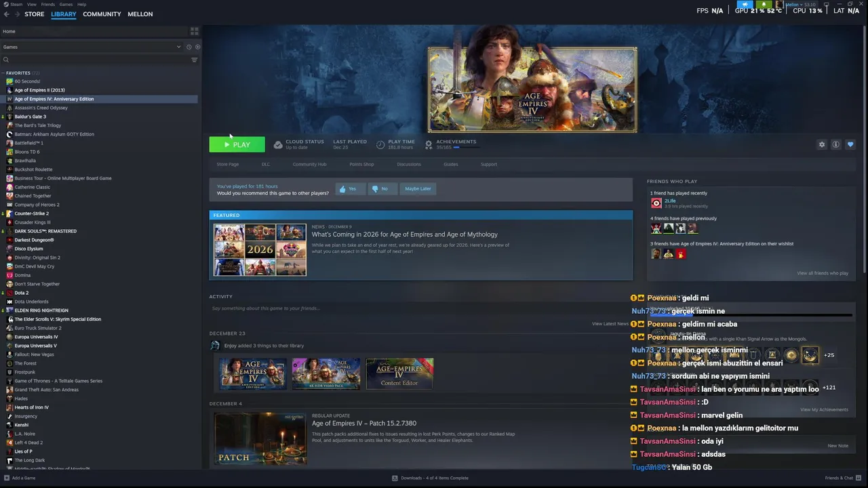Open the What's Coming in 2026 news thumbnail
Viewport: 868px width, 488px height.
[x=260, y=250]
